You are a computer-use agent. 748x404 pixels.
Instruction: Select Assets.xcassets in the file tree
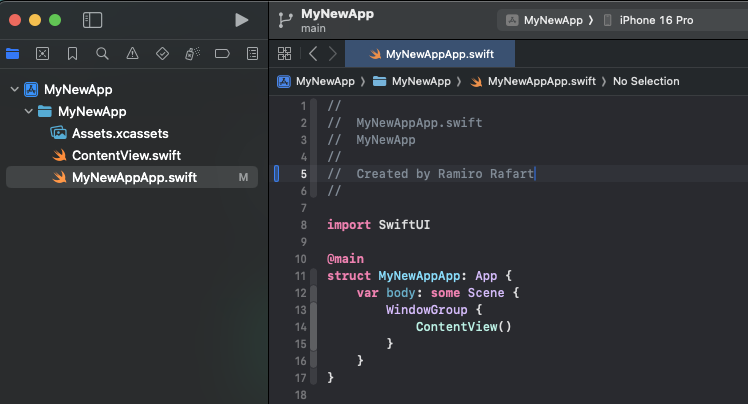[119, 133]
